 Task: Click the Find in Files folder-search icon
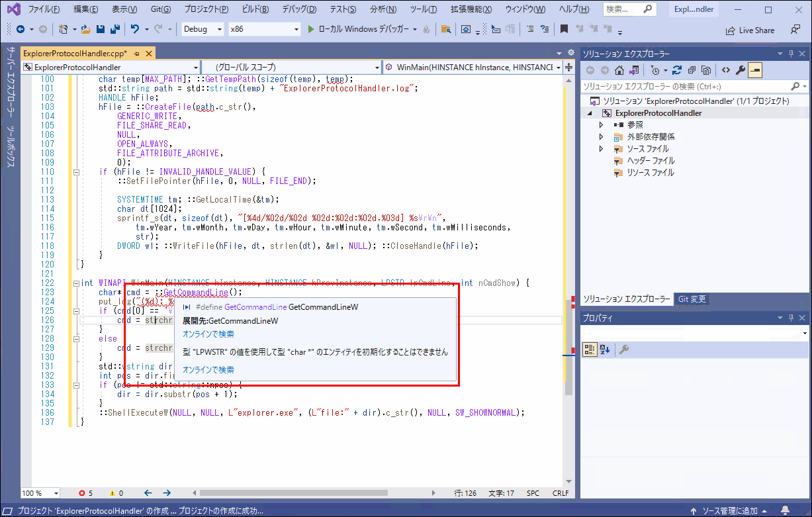[x=446, y=29]
